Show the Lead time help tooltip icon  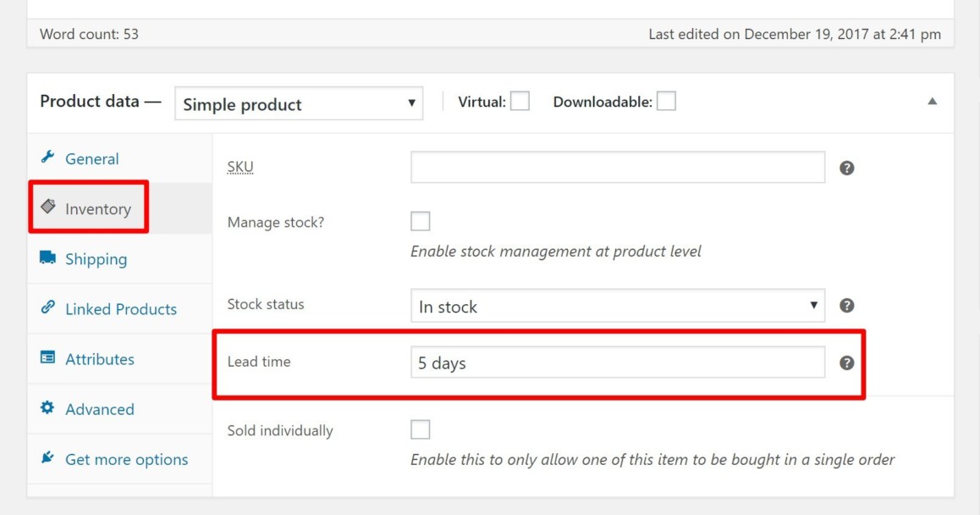pyautogui.click(x=846, y=363)
